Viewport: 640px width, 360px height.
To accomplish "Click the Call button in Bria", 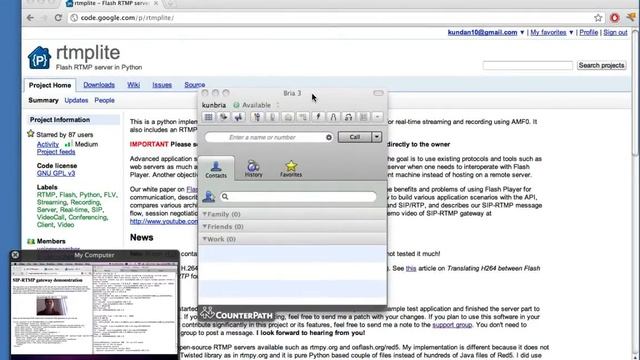I will (355, 137).
